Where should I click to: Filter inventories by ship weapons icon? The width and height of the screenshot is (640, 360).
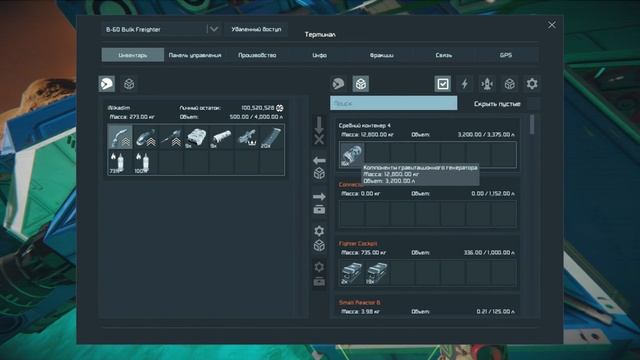(x=487, y=84)
